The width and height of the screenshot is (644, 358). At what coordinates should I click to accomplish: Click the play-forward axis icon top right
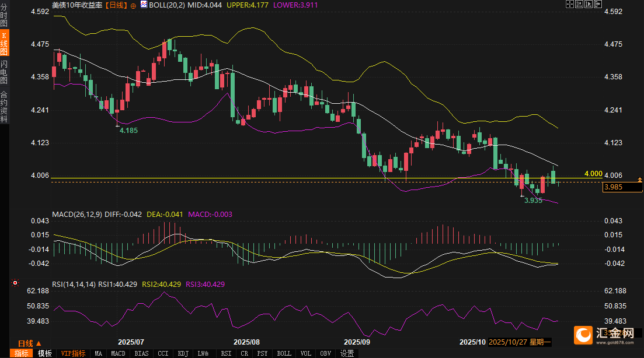589,4
